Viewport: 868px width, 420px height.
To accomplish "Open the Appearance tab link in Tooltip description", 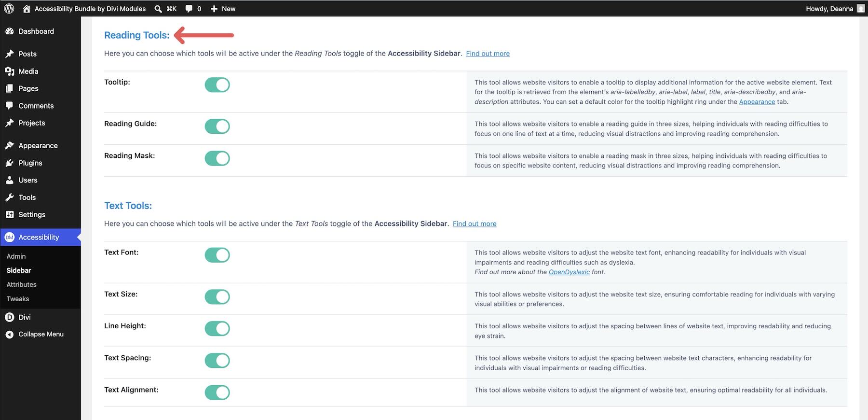I will 757,102.
